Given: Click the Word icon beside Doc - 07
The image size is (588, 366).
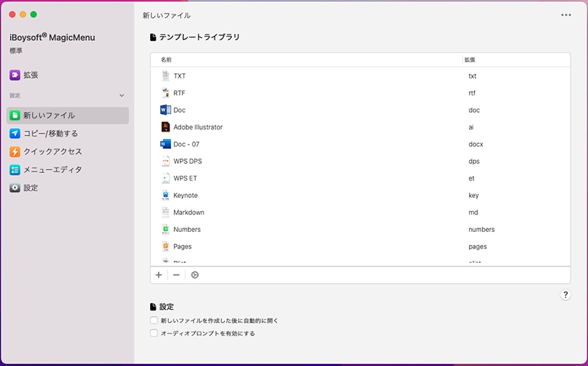Looking at the screenshot, I should pos(165,144).
